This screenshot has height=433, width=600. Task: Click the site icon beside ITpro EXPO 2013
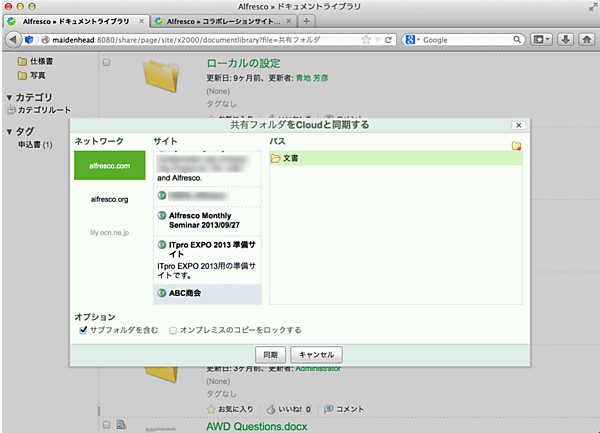pyautogui.click(x=162, y=245)
